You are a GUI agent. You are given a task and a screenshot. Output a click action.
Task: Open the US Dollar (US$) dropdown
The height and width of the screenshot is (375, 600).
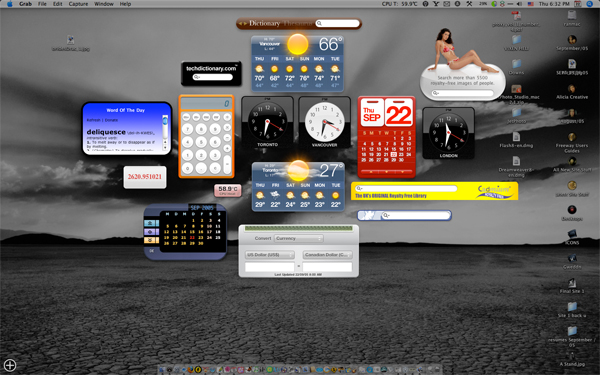(270, 254)
